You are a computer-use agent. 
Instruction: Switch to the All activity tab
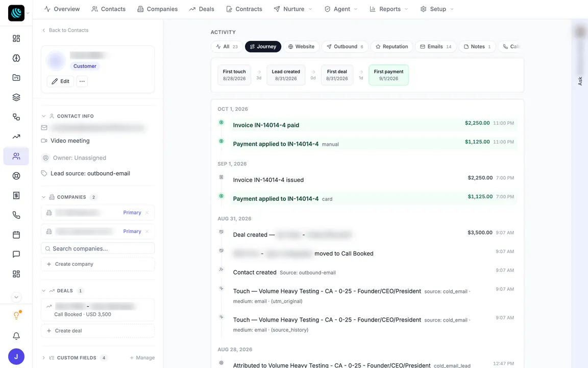pos(227,47)
